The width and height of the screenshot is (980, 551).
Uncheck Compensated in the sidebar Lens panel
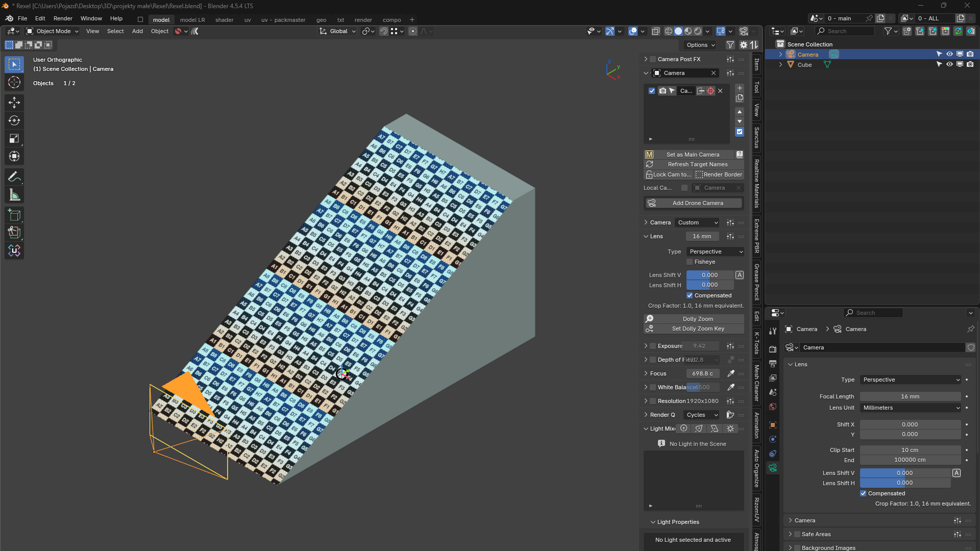[690, 295]
